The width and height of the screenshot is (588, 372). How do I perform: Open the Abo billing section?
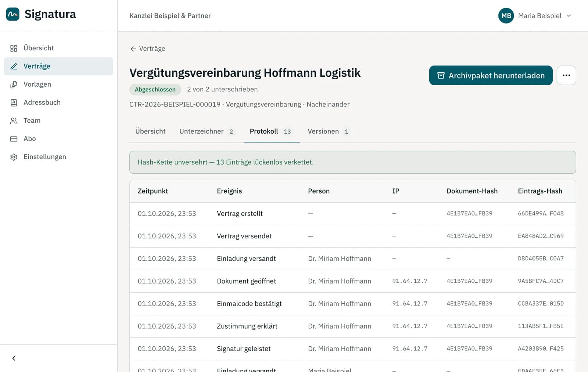coord(58,138)
